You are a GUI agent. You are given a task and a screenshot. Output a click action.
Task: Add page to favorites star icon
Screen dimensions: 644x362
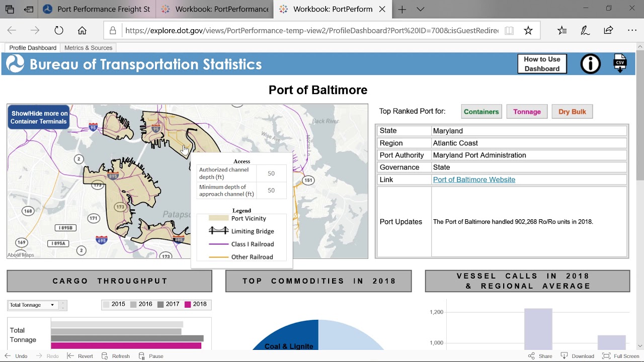[x=528, y=31]
